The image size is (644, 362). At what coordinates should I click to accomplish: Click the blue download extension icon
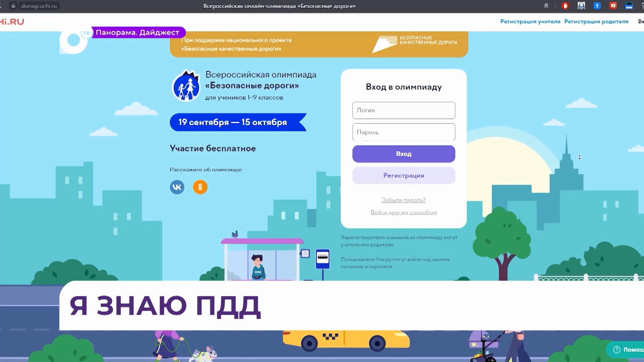coord(597,6)
